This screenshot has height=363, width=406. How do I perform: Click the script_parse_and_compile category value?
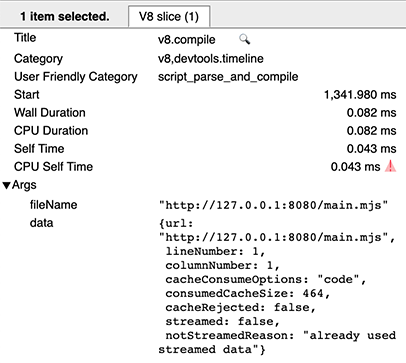point(228,77)
